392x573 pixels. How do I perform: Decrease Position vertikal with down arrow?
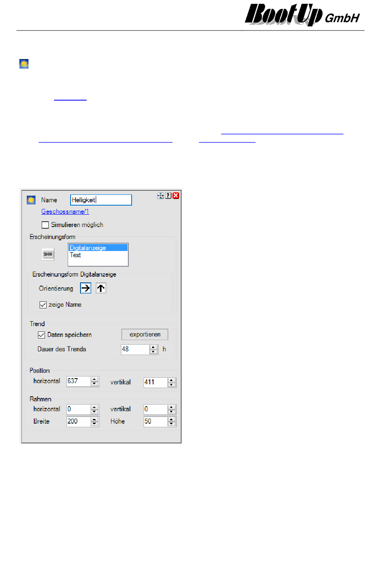click(172, 385)
